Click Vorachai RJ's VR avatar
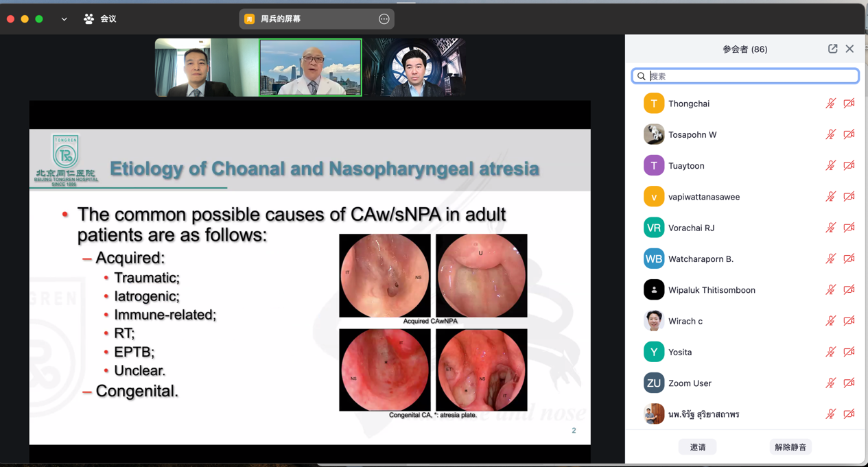 click(653, 228)
